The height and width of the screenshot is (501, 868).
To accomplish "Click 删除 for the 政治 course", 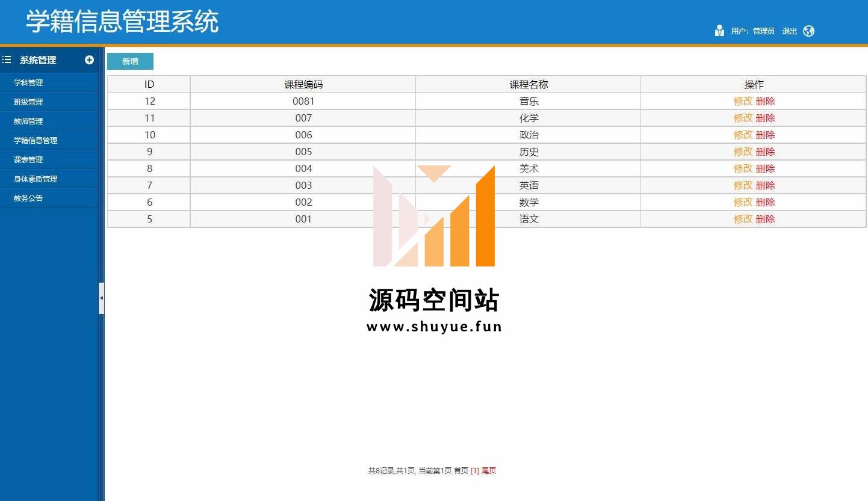I will [765, 135].
